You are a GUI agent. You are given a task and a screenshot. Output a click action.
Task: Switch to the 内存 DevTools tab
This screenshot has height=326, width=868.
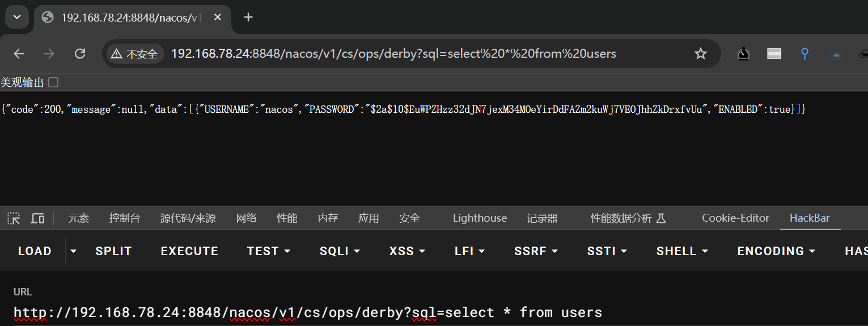[x=328, y=218]
